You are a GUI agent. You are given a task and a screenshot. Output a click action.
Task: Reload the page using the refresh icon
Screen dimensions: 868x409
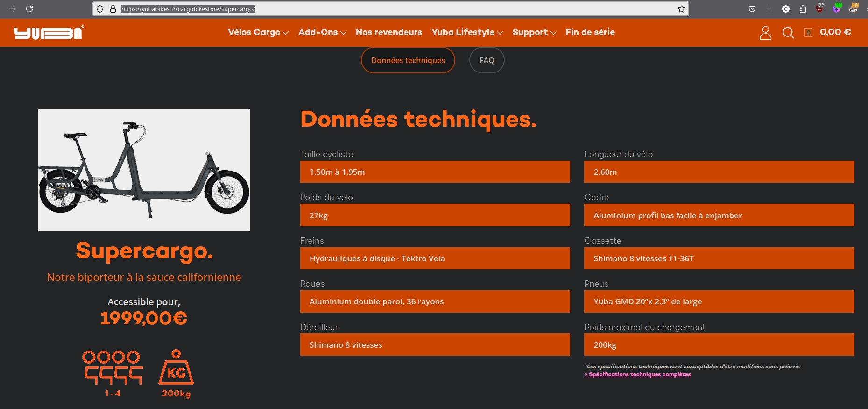29,9
